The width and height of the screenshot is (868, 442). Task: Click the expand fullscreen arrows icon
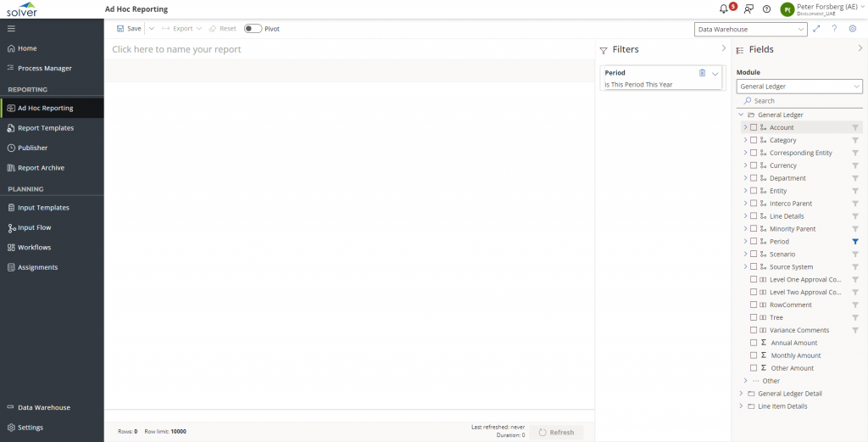tap(816, 29)
